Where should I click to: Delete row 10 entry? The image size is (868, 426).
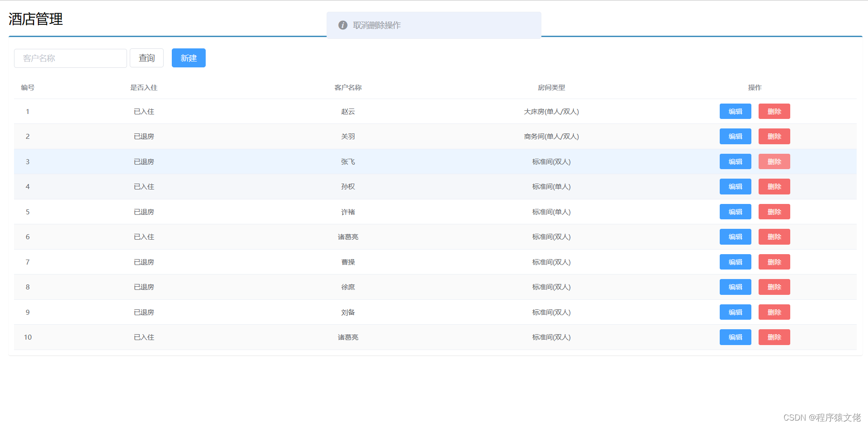pyautogui.click(x=774, y=337)
